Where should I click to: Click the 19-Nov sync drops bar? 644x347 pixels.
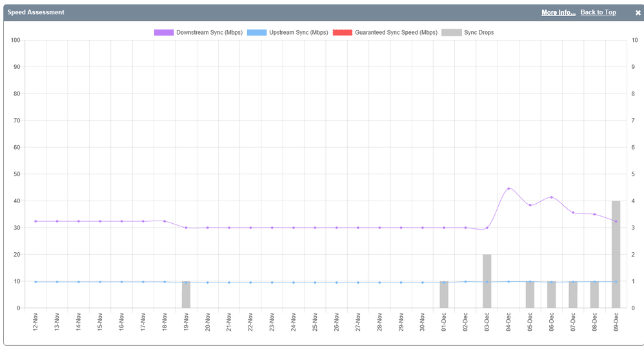(186, 295)
